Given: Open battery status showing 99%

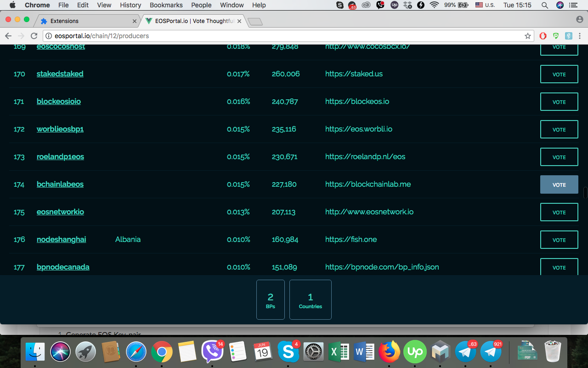Looking at the screenshot, I should [x=456, y=5].
